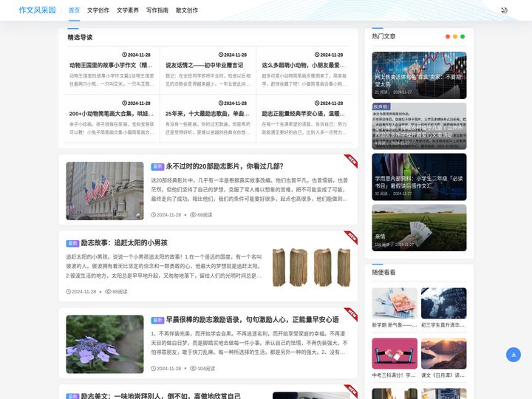
Task: Click eye icon beside 68阅读
Action: (x=193, y=215)
